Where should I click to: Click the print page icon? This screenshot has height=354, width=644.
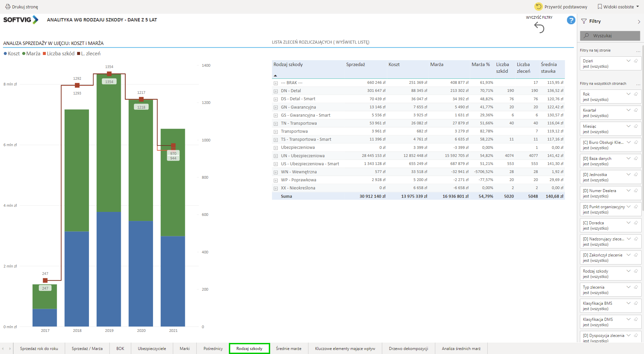[8, 7]
